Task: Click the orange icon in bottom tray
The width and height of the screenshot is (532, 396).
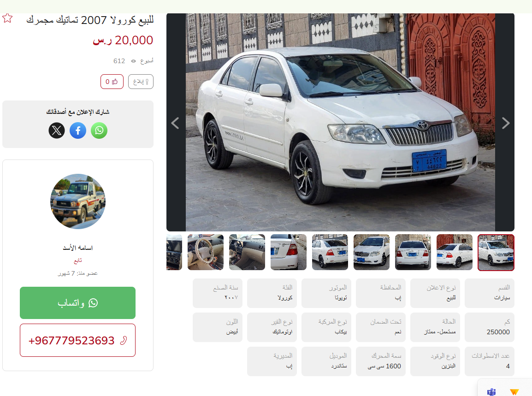Action: pyautogui.click(x=514, y=392)
